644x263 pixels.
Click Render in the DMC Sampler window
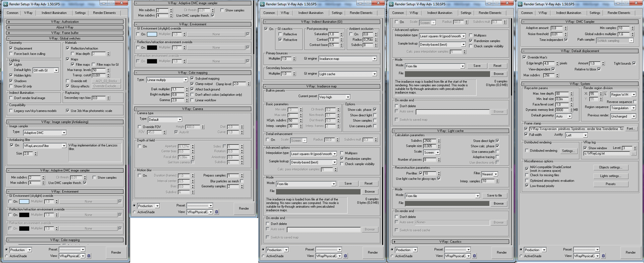click(631, 252)
